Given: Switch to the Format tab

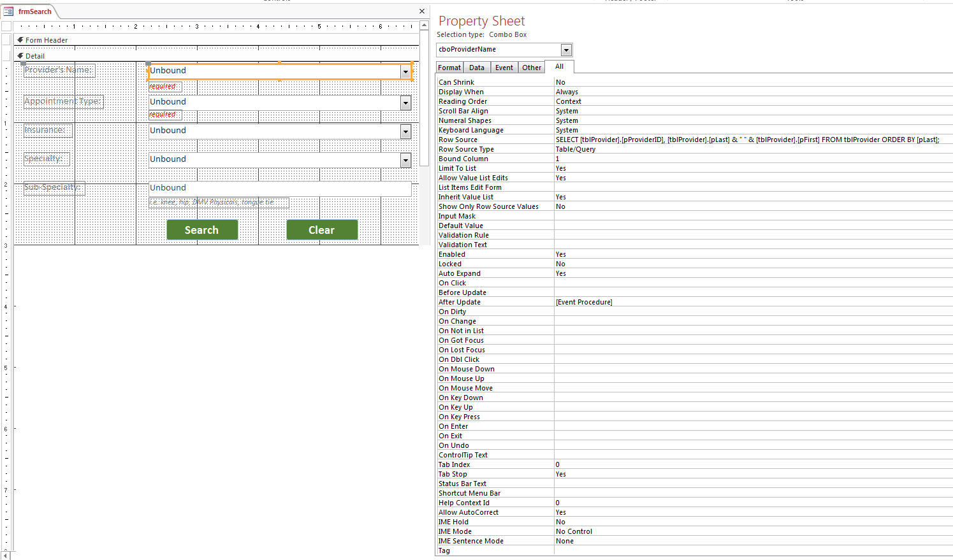Looking at the screenshot, I should (x=449, y=68).
